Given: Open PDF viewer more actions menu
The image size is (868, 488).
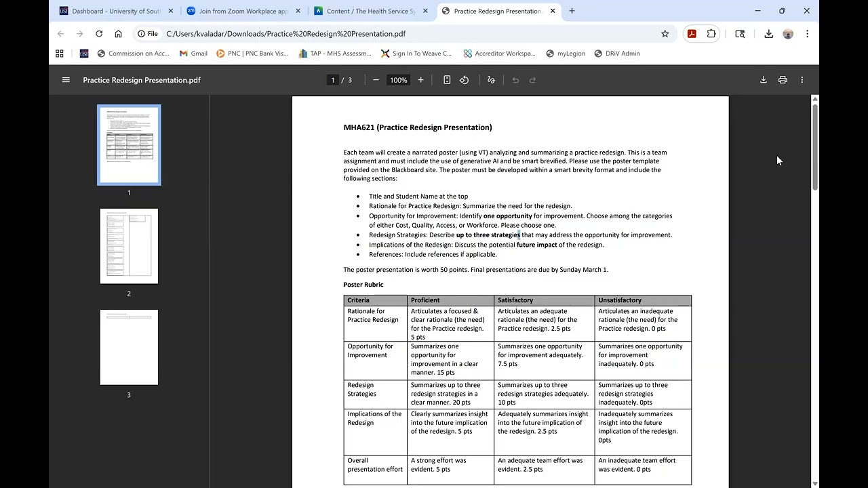Looking at the screenshot, I should click(x=802, y=80).
